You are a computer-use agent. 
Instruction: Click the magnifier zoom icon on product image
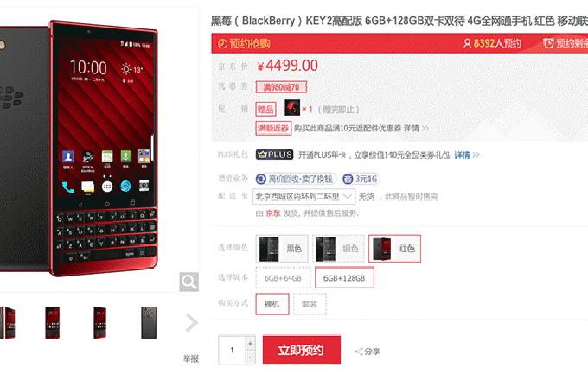189,282
